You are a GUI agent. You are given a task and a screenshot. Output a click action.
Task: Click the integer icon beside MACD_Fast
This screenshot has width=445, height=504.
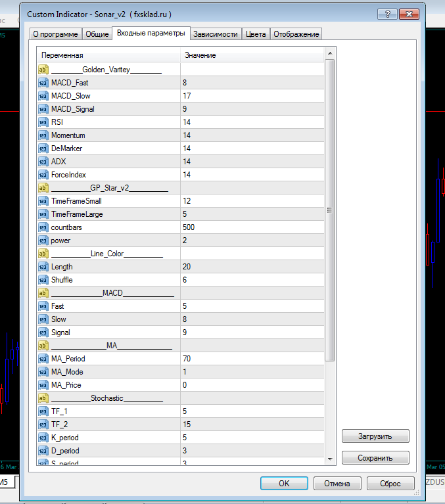pos(43,83)
